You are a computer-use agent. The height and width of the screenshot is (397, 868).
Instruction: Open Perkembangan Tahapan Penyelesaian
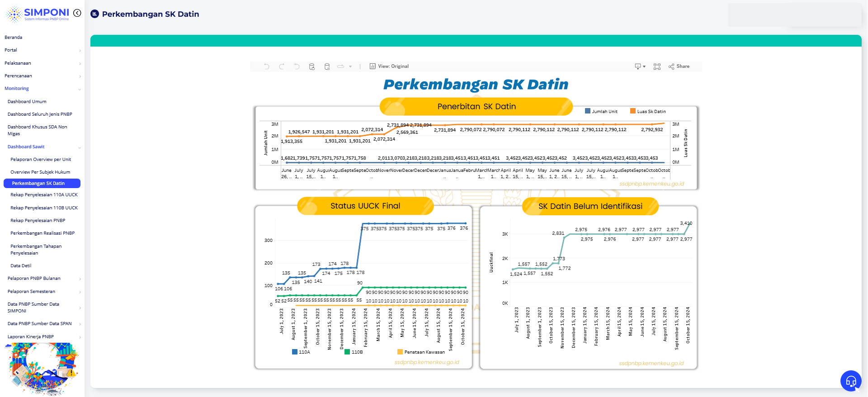click(x=36, y=250)
